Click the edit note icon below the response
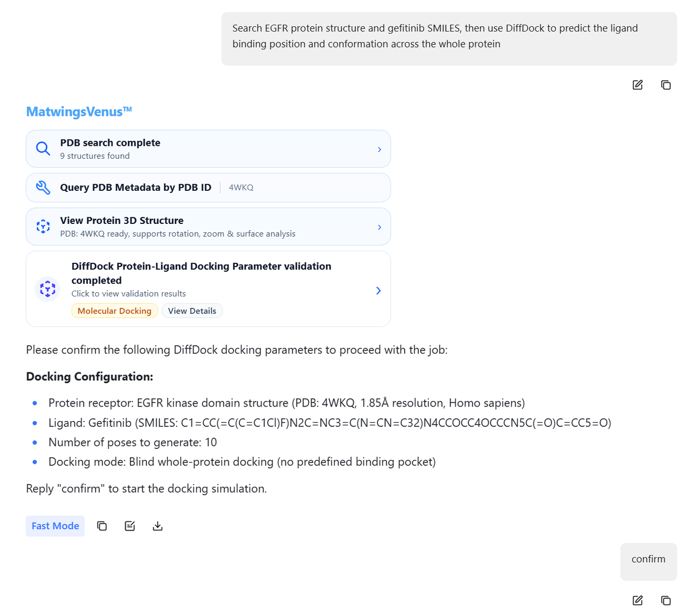684x616 pixels. [x=130, y=526]
